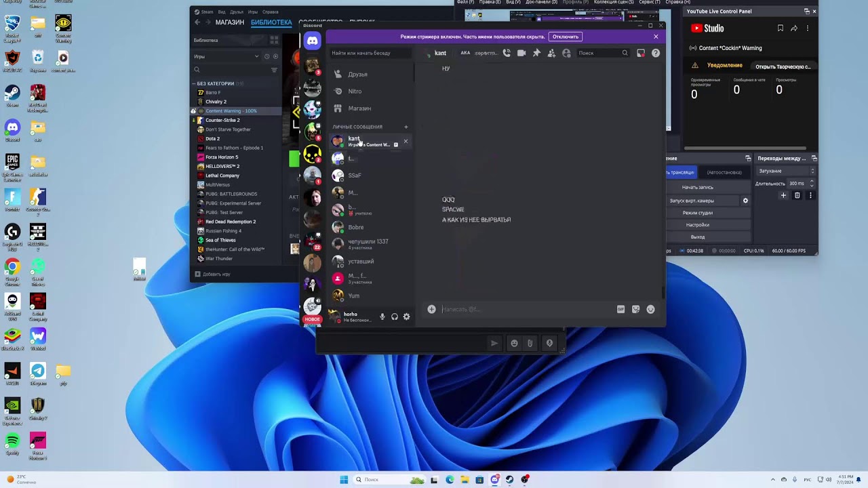
Task: Close the streamer mode banner in Discord
Action: [x=656, y=37]
